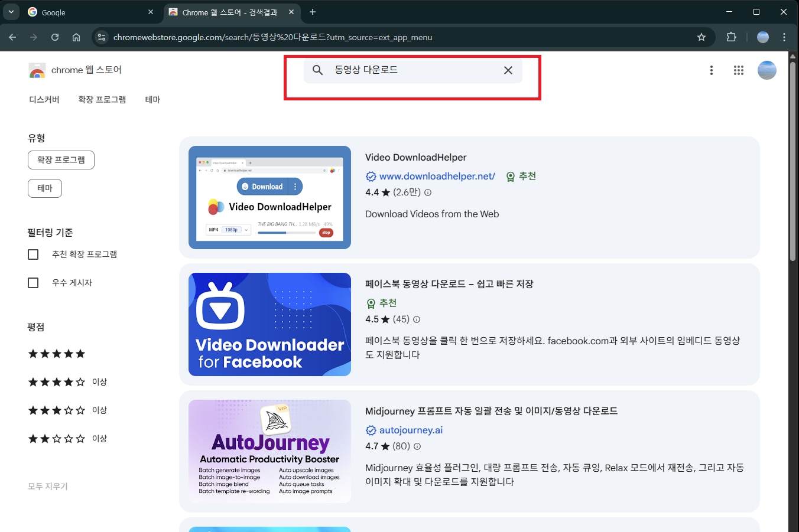Reload the current page
The image size is (799, 532).
click(x=55, y=37)
